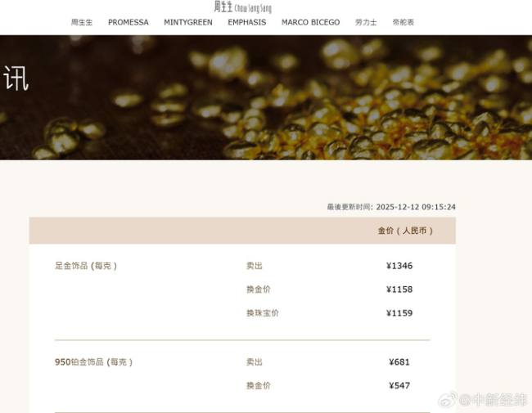
Task: Click the ¥1346 gold selling price
Action: coord(399,266)
